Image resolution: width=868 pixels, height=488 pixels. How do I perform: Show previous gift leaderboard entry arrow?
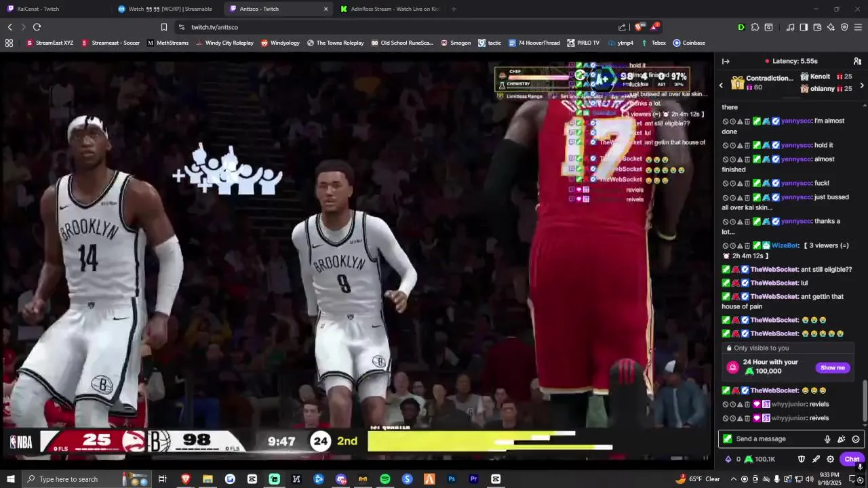(x=721, y=85)
